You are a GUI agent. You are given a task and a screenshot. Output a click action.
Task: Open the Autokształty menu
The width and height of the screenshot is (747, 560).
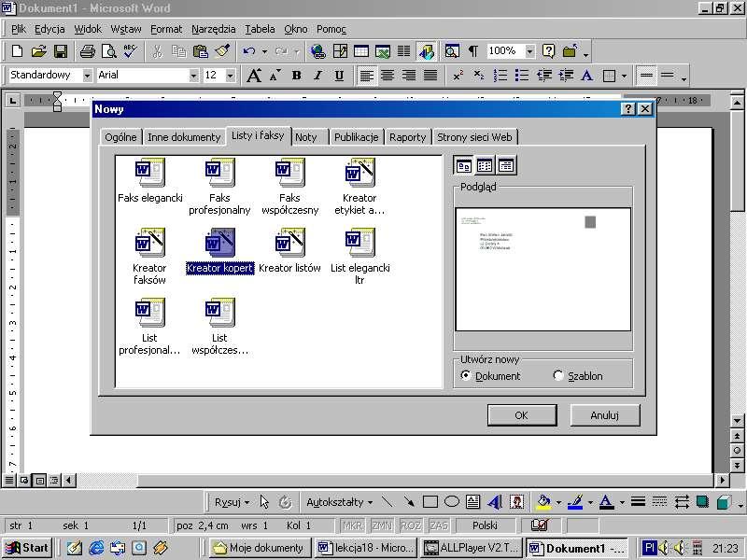340,502
